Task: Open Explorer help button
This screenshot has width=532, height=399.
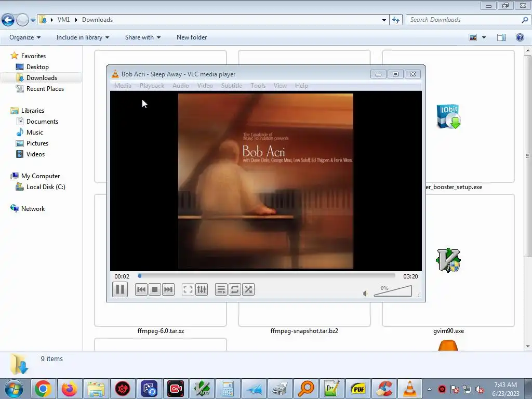Action: (520, 37)
